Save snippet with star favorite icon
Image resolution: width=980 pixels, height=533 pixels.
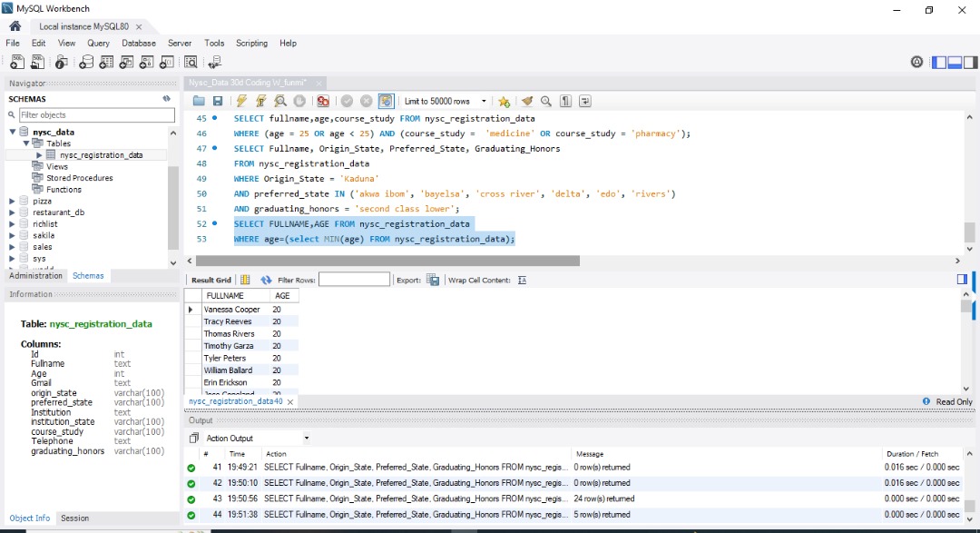pos(504,102)
